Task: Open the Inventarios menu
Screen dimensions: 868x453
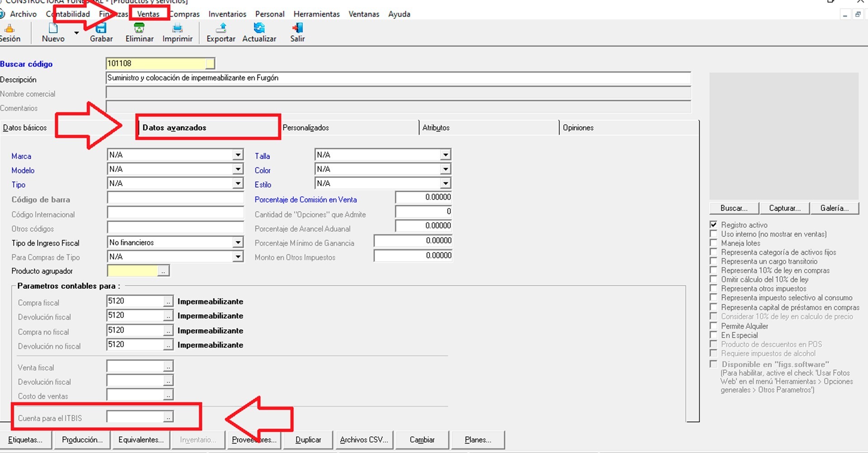Action: [227, 14]
